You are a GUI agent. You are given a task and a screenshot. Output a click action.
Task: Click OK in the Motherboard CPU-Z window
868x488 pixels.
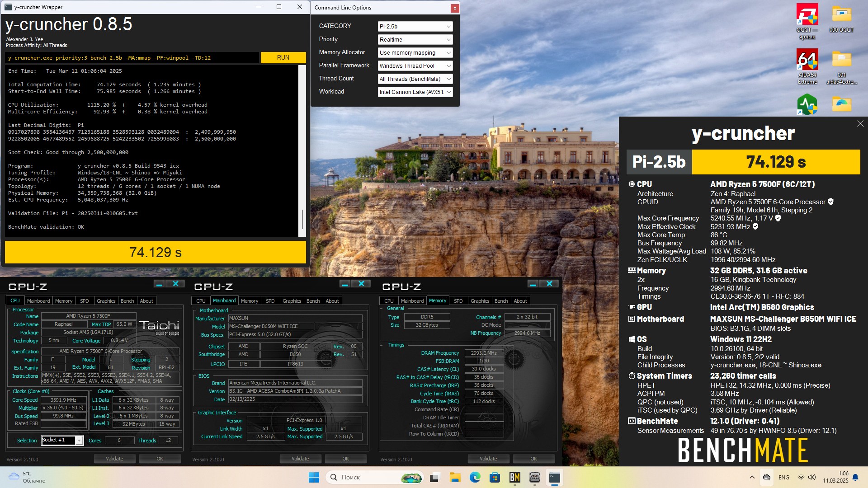345,459
